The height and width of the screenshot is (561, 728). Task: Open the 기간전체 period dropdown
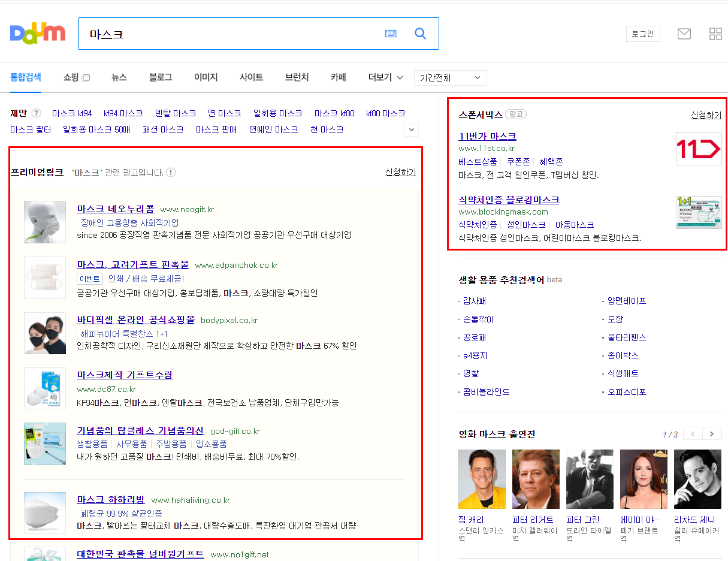[451, 78]
